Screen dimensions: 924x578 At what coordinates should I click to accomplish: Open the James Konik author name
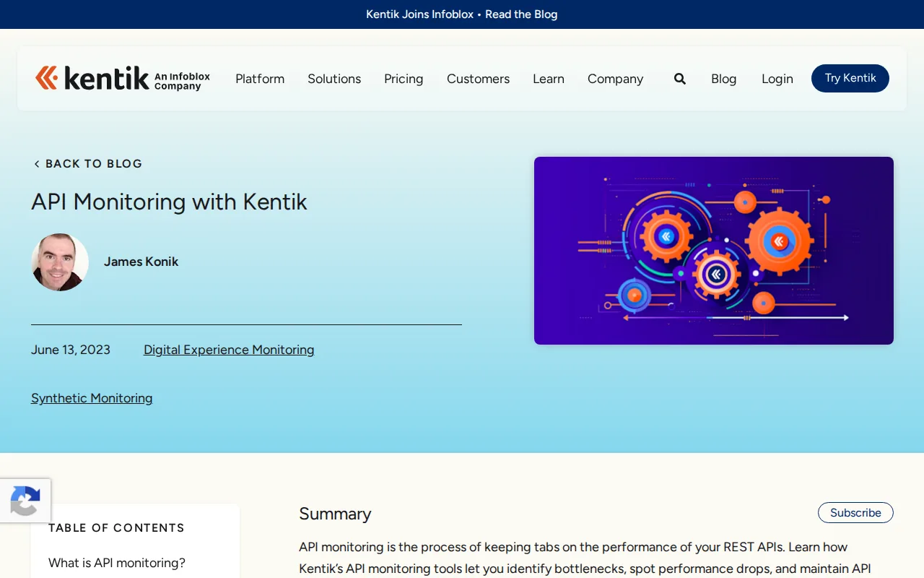[141, 262]
